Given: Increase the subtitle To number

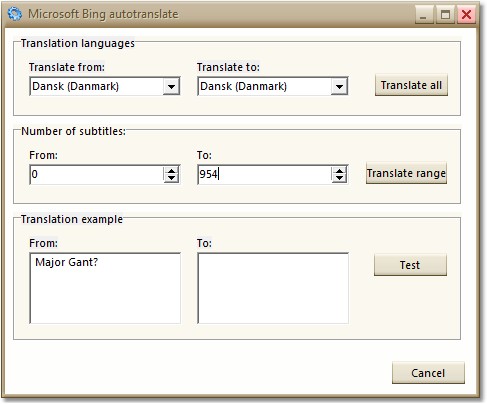Looking at the screenshot, I should tap(339, 170).
